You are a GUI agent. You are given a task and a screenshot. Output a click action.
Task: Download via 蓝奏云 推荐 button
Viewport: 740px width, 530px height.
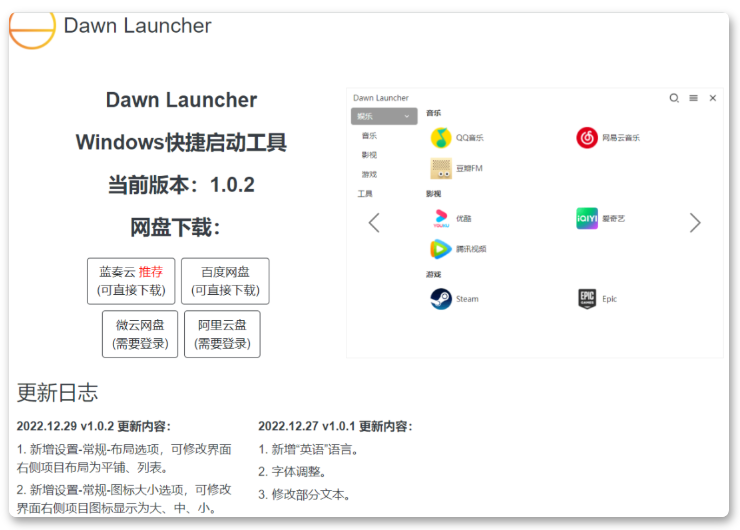[131, 281]
